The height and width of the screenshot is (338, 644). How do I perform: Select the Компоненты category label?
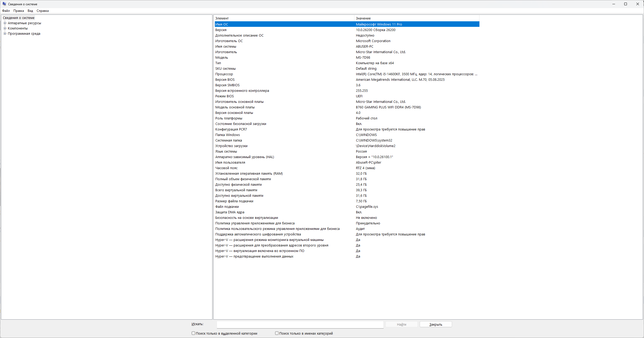click(x=18, y=28)
